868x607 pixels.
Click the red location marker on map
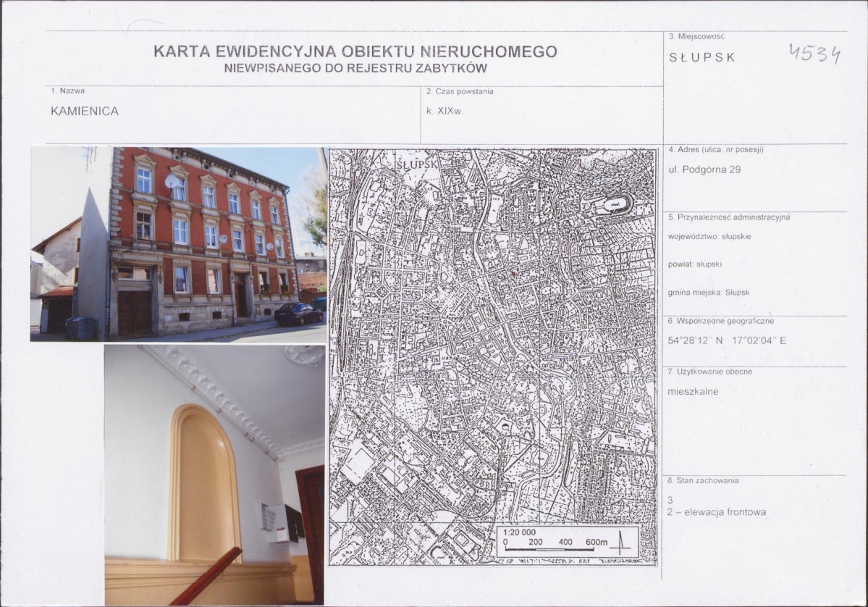[x=513, y=274]
